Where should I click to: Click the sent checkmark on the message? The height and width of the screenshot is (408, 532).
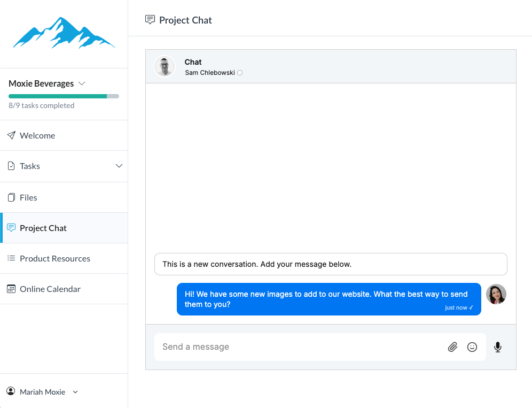[x=471, y=307]
